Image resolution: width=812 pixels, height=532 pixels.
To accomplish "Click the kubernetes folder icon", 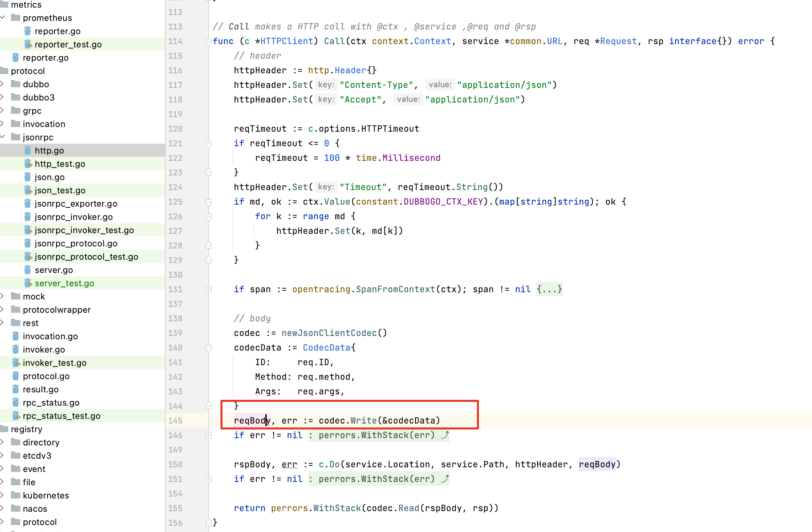I will (16, 496).
